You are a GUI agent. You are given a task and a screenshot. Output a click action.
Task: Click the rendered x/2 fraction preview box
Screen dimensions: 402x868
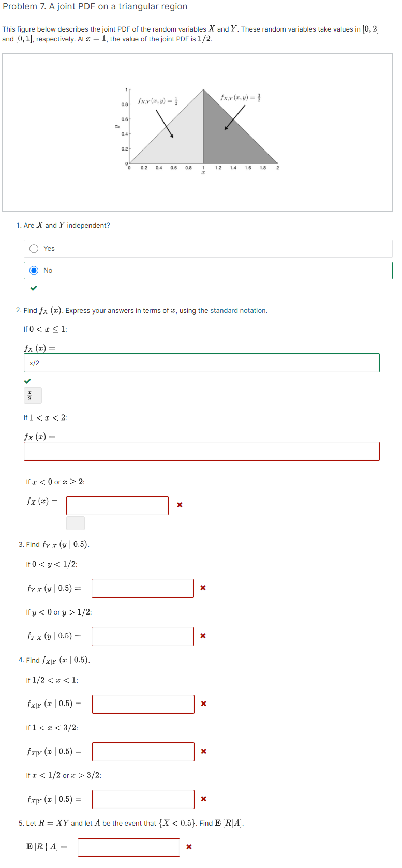pyautogui.click(x=32, y=395)
